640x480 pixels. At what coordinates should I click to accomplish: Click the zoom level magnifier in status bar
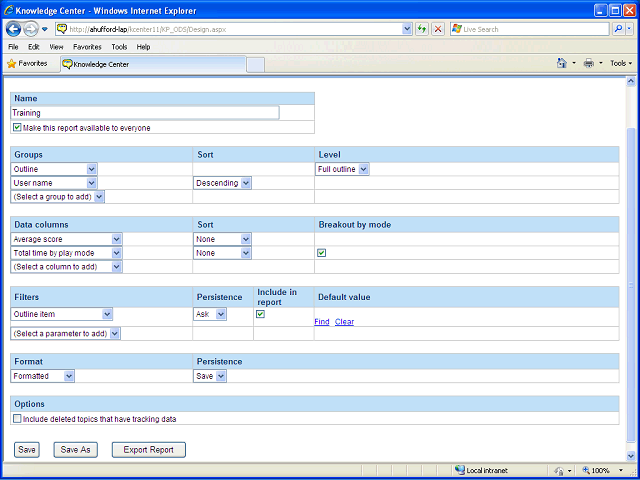tap(586, 470)
